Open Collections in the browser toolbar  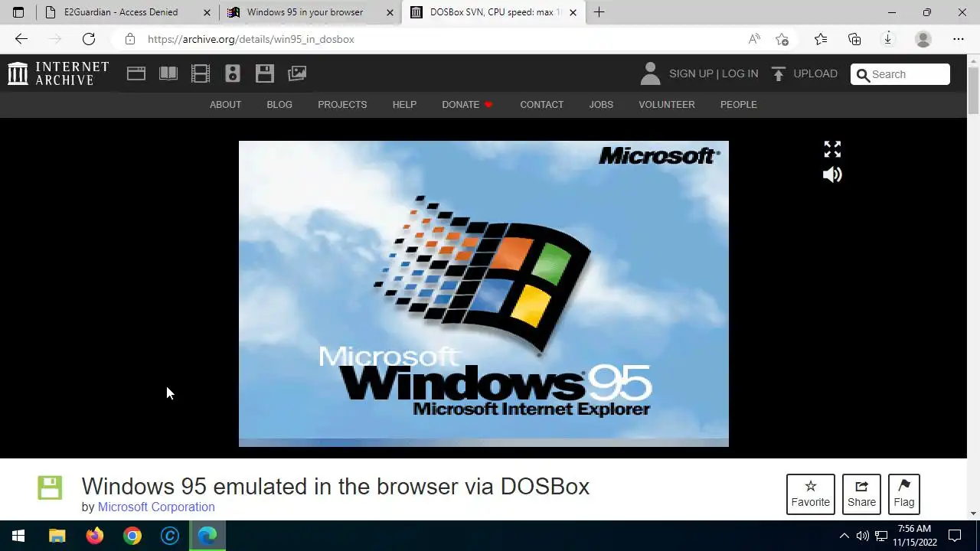pyautogui.click(x=854, y=39)
